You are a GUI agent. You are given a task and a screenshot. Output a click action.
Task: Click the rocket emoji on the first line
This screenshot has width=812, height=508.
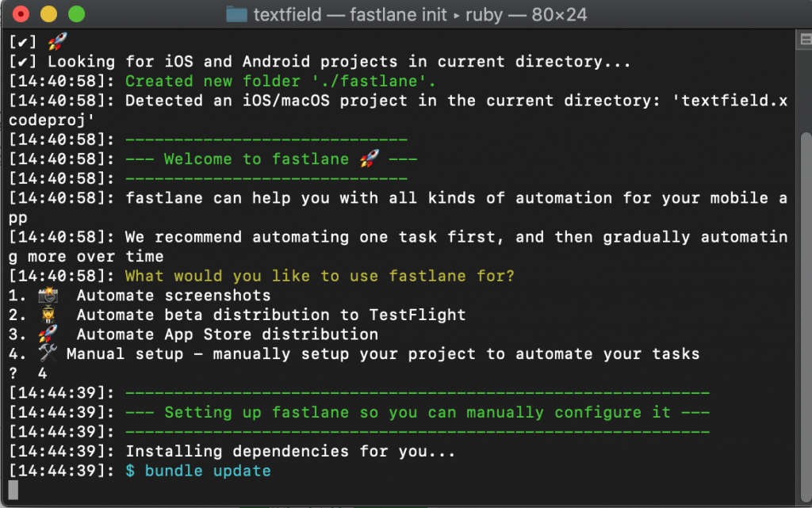click(x=57, y=42)
